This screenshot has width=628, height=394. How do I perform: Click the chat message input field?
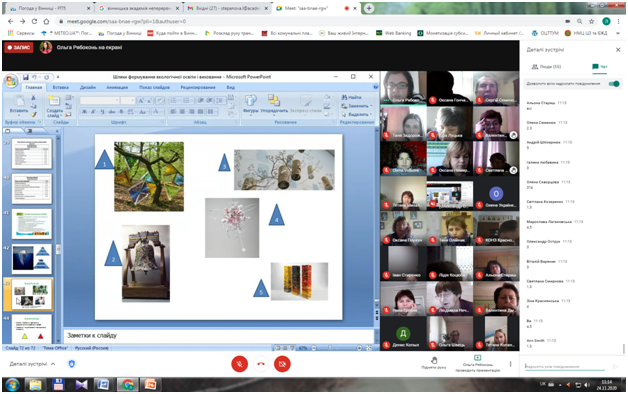pos(565,366)
